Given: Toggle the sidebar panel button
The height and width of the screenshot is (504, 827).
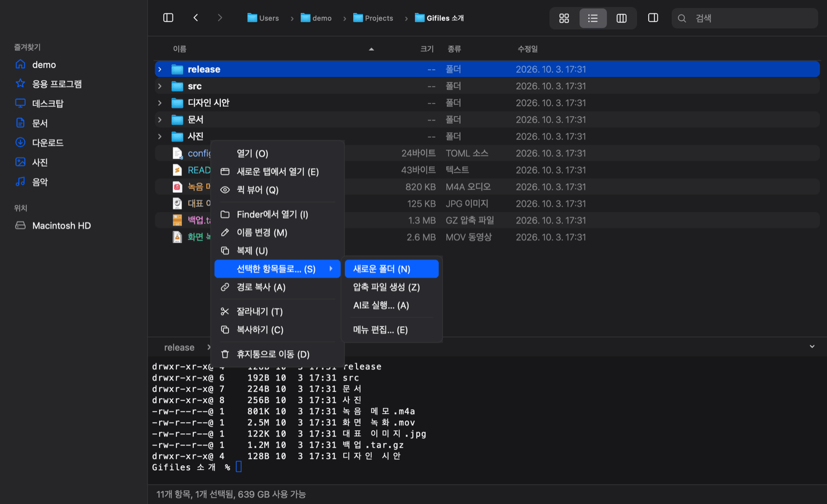Looking at the screenshot, I should (x=168, y=18).
